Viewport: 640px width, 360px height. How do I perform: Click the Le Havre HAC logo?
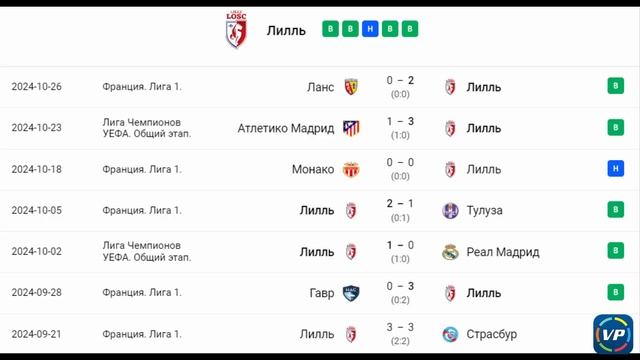[351, 293]
